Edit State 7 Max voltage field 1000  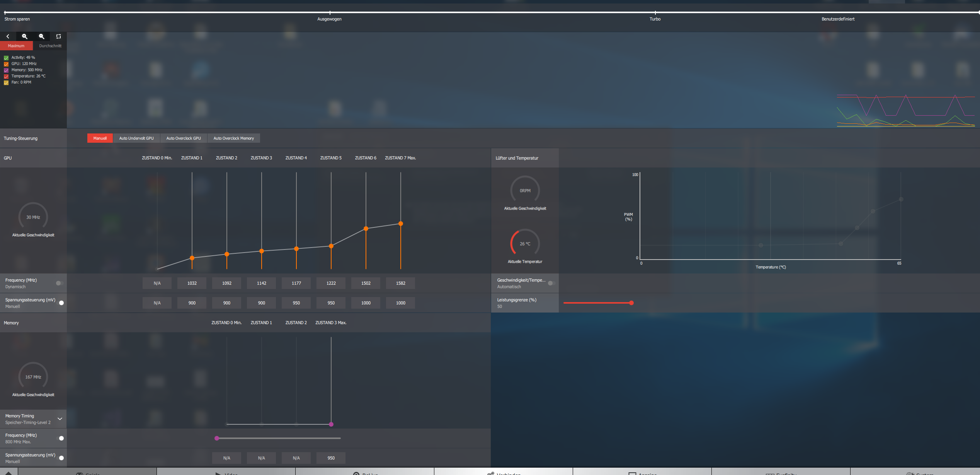point(401,303)
